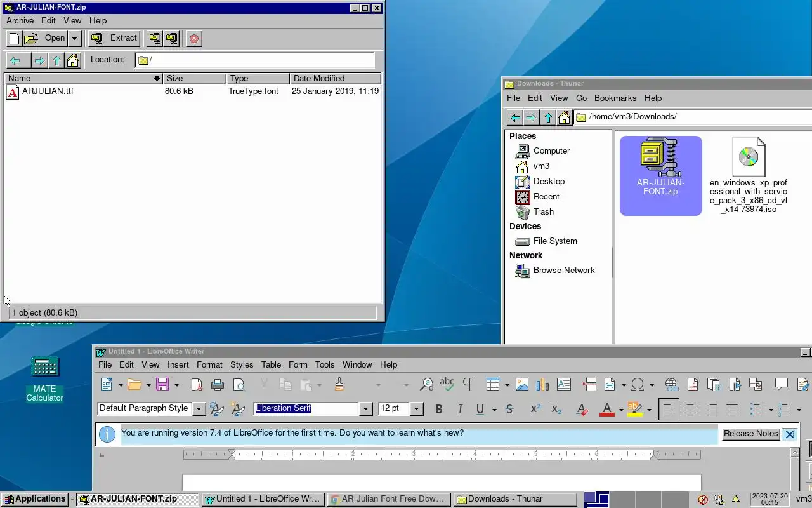This screenshot has height=508, width=812.
Task: Expand the highlighting color dropdown arrow
Action: (x=649, y=410)
